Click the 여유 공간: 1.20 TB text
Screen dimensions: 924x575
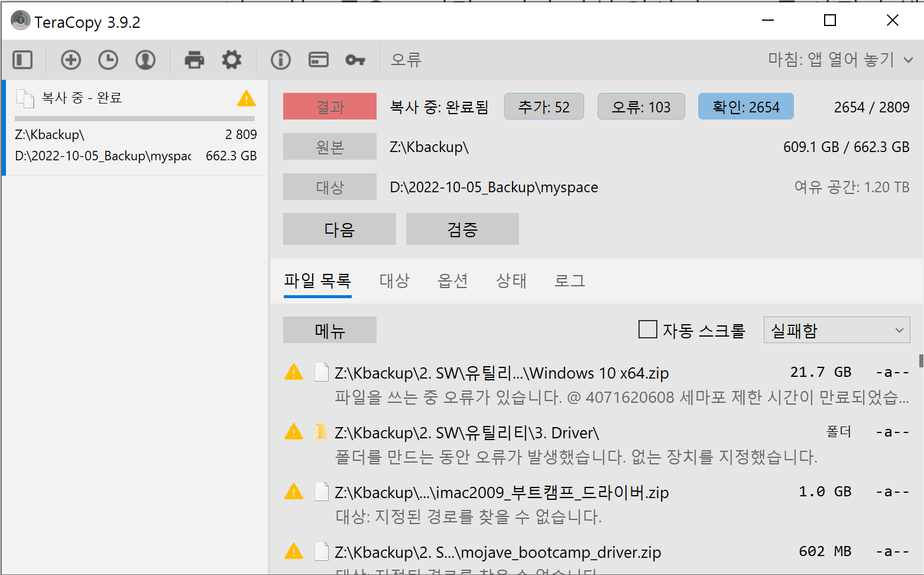[852, 187]
